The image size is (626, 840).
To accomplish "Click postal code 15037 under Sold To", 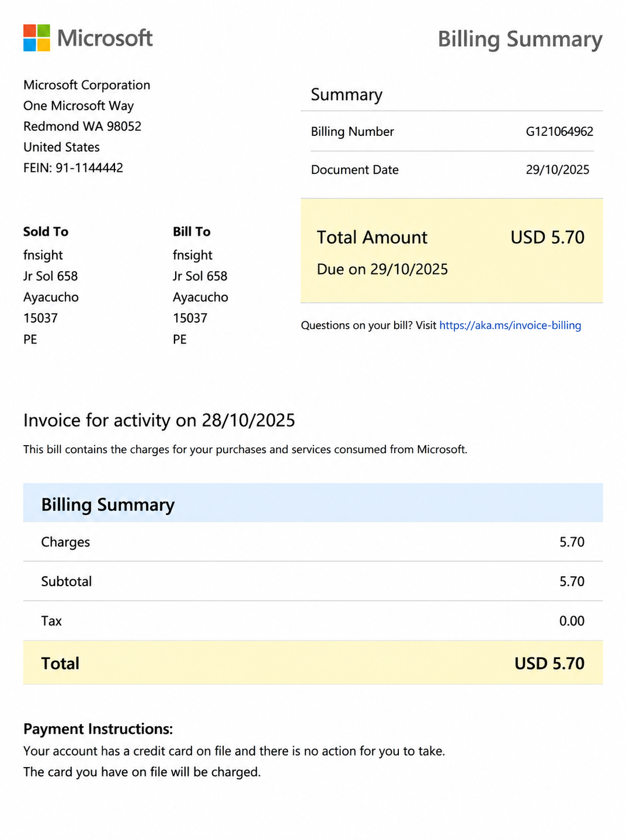I will [40, 318].
